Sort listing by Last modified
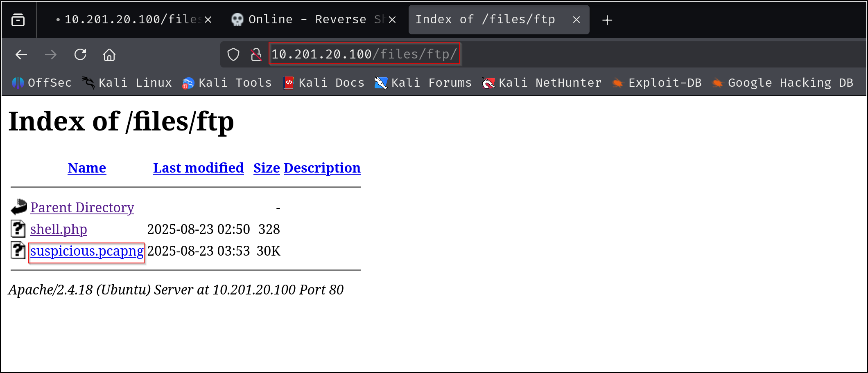The width and height of the screenshot is (868, 373). point(198,168)
